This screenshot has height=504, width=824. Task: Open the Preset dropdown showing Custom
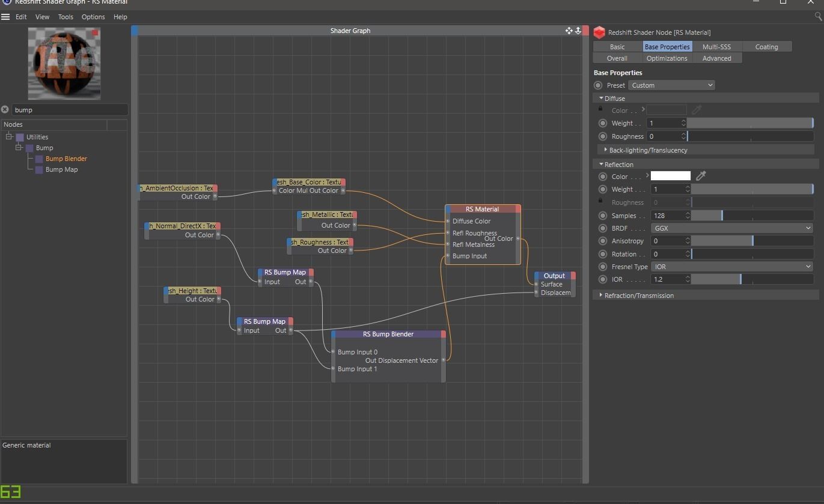671,85
